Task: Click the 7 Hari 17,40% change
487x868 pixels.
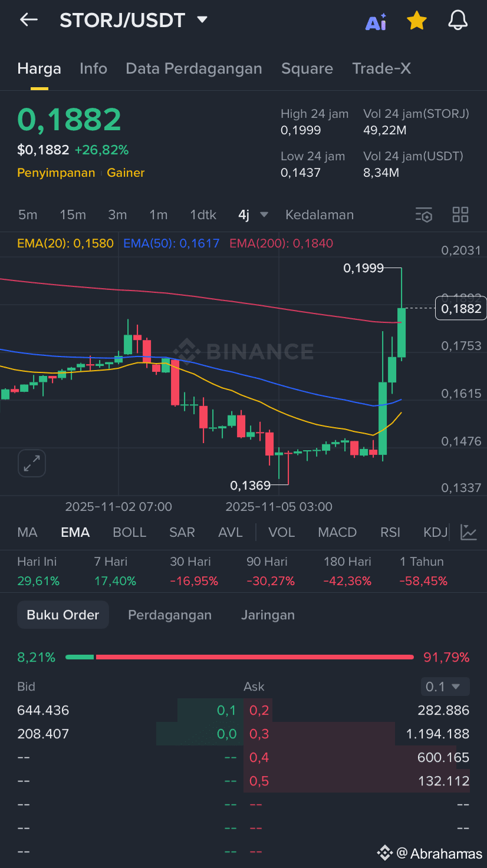Action: click(115, 581)
